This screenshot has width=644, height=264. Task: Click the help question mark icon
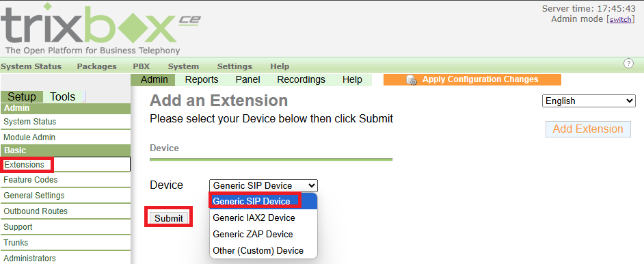(628, 63)
